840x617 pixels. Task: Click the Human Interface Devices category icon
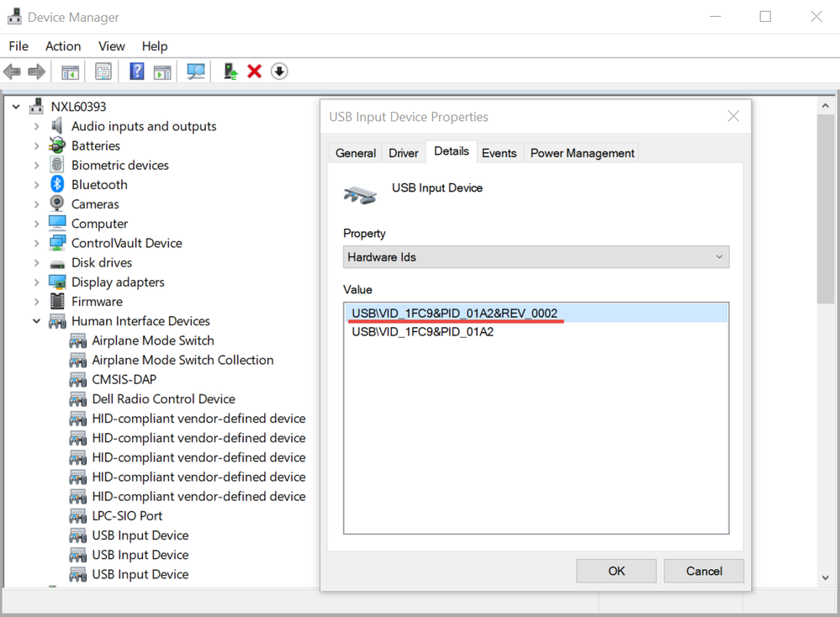click(x=57, y=321)
